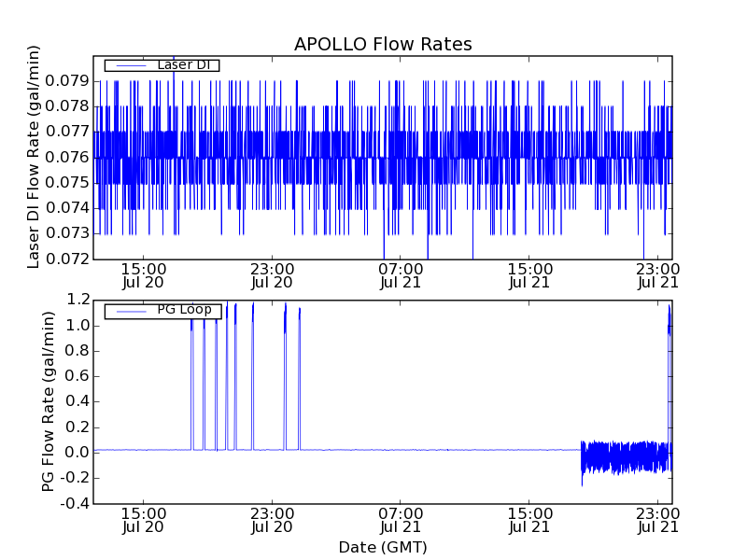The height and width of the screenshot is (560, 747).
Task: Click the 0.2 tick on PG Flow axis
Action: coord(78,427)
